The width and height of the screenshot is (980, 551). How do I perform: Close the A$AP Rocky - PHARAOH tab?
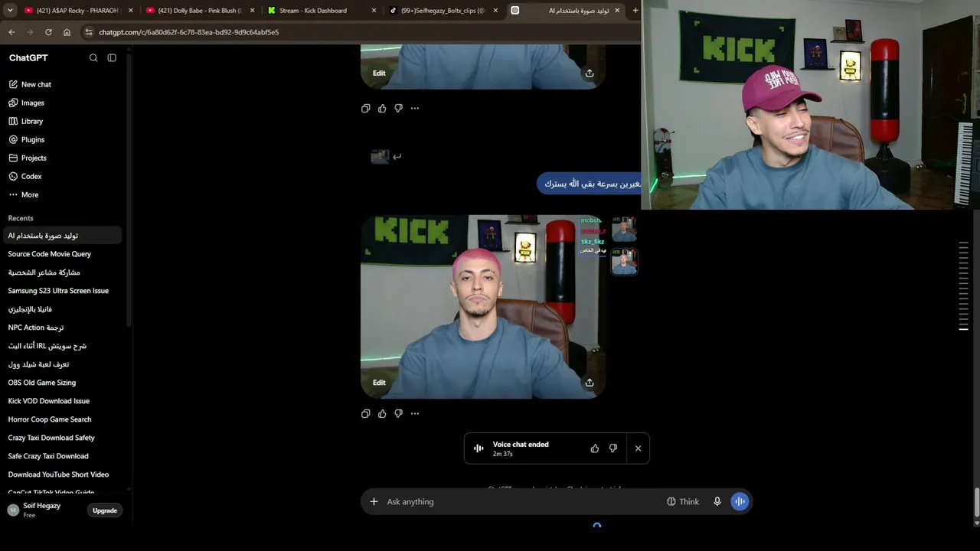[131, 11]
